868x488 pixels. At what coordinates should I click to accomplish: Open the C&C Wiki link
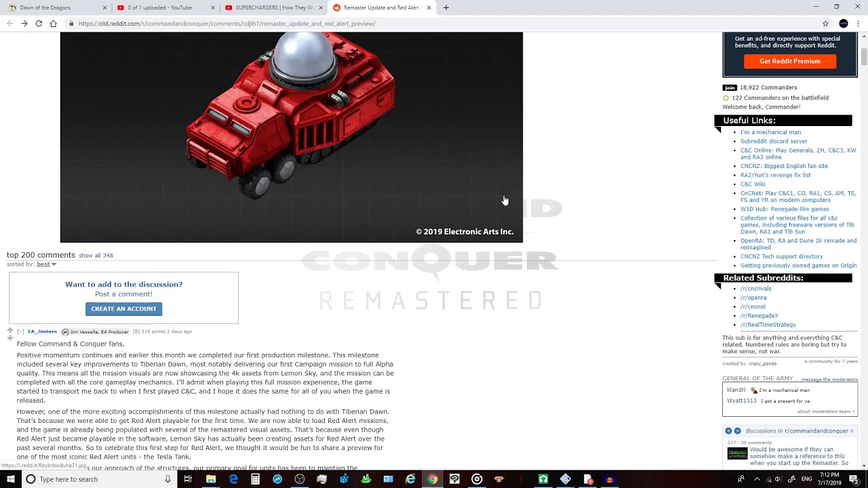(753, 184)
